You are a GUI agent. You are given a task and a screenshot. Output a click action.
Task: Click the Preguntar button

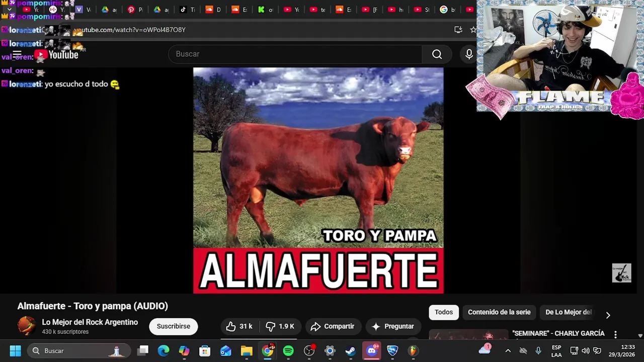coord(393,326)
